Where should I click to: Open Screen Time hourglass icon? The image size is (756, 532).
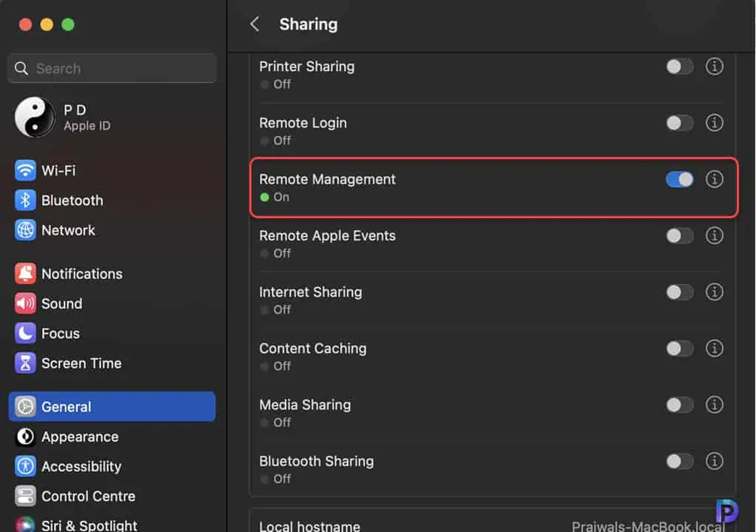point(25,363)
